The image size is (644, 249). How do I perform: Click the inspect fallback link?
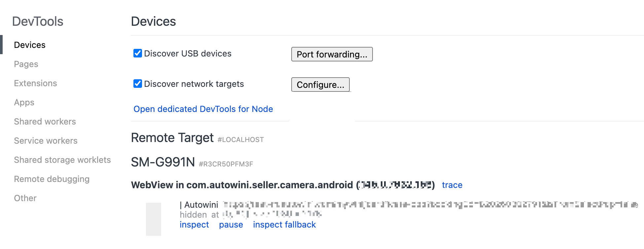[x=284, y=225]
